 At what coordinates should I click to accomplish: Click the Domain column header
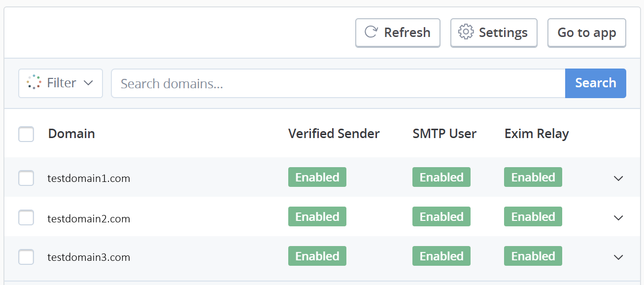[71, 134]
